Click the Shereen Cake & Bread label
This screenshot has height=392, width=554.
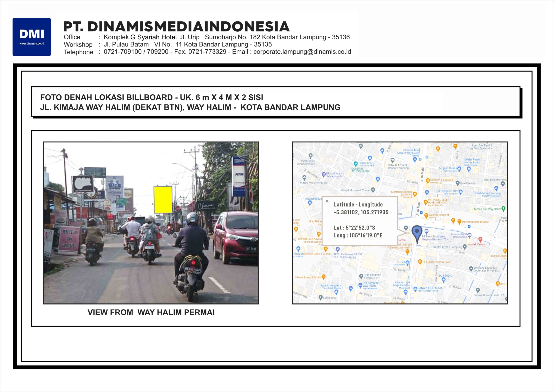317,254
